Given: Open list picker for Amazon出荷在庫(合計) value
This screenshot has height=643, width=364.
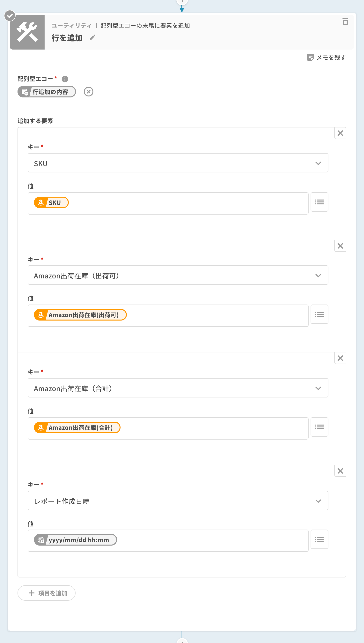Looking at the screenshot, I should click(319, 427).
